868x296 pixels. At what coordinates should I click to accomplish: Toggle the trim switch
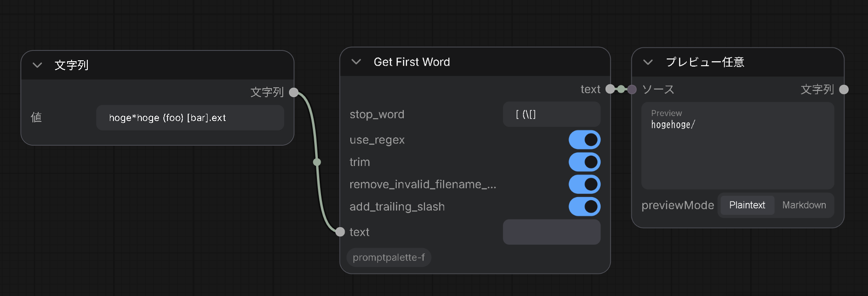coord(584,162)
